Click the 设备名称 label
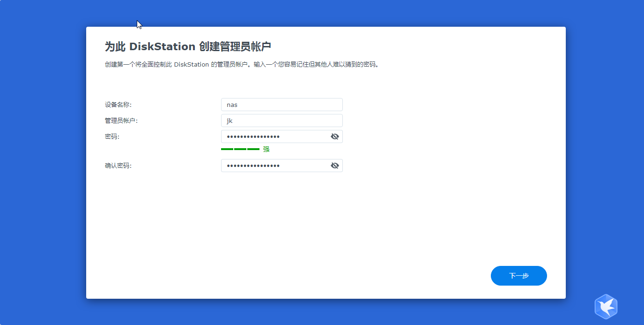 (x=118, y=105)
